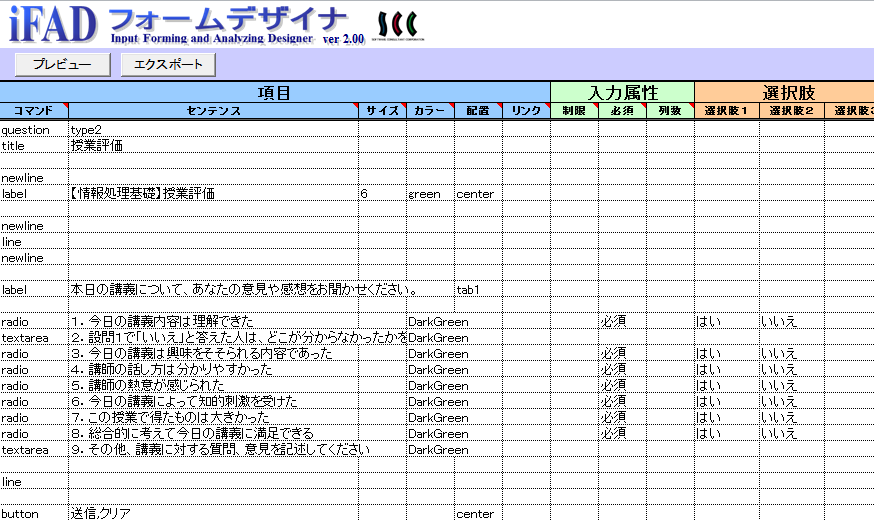Select the title command cell
Image resolution: width=874 pixels, height=520 pixels.
34,146
